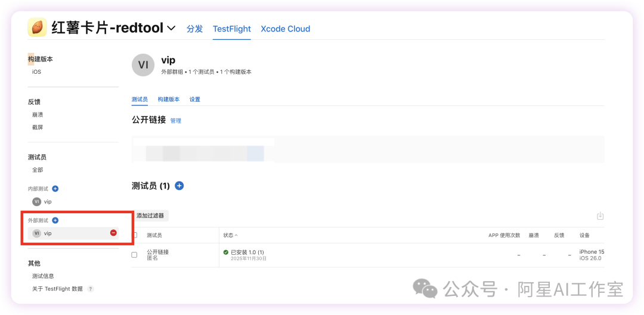Open 崩溃 feedback in the sidebar
644x315 pixels.
point(38,114)
